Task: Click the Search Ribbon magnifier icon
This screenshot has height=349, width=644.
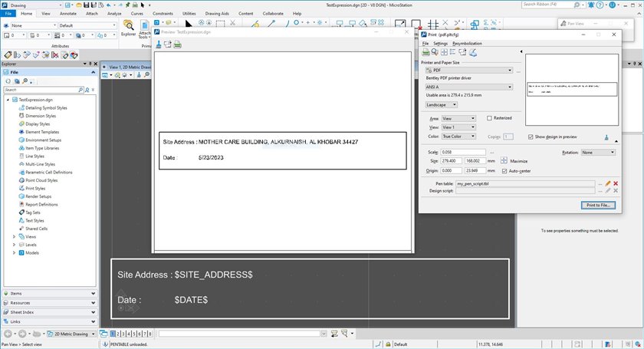Action: pyautogui.click(x=577, y=5)
